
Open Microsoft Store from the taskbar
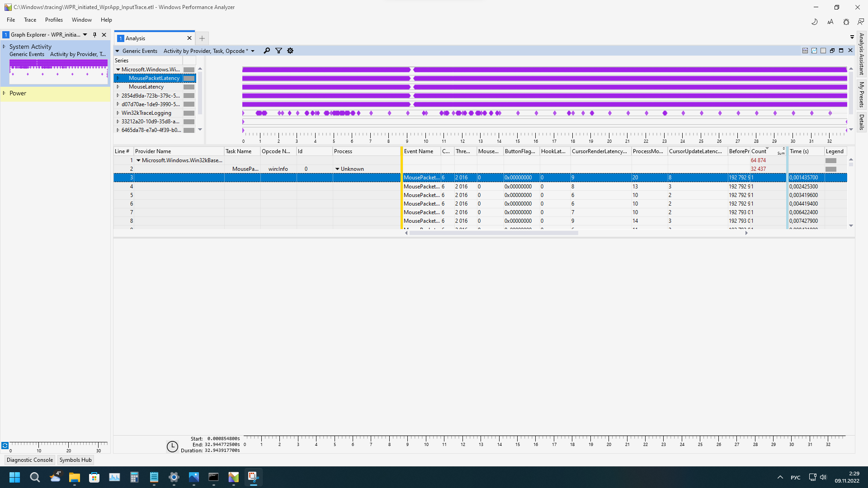[x=94, y=477]
